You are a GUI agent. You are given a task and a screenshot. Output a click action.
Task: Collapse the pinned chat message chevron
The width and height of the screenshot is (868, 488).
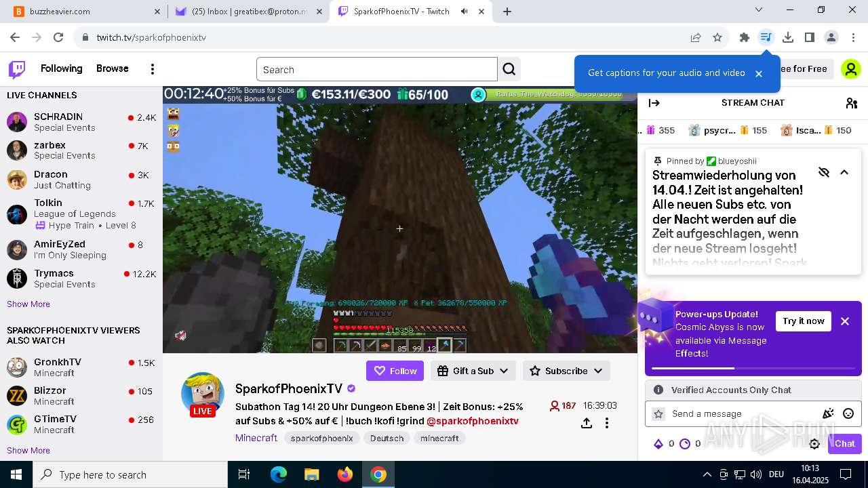(x=844, y=172)
